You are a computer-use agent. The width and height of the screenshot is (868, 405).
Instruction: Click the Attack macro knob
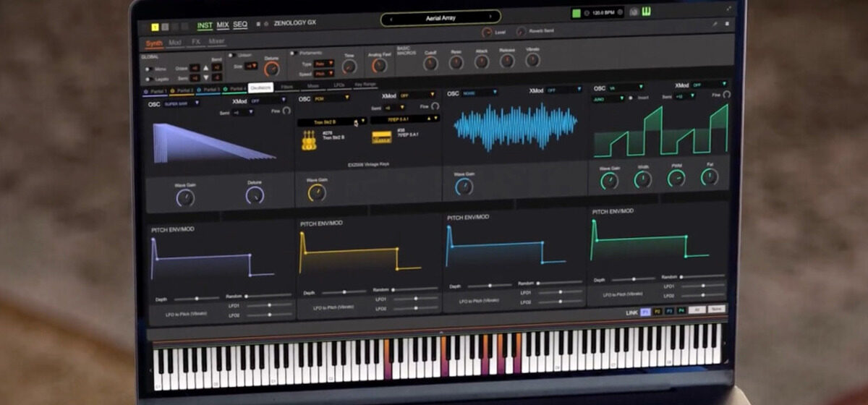coord(482,61)
